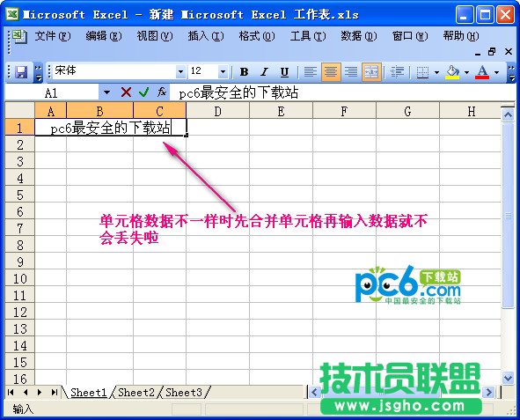520x420 pixels.
Task: Open 格式(O) menu
Action: click(x=257, y=36)
